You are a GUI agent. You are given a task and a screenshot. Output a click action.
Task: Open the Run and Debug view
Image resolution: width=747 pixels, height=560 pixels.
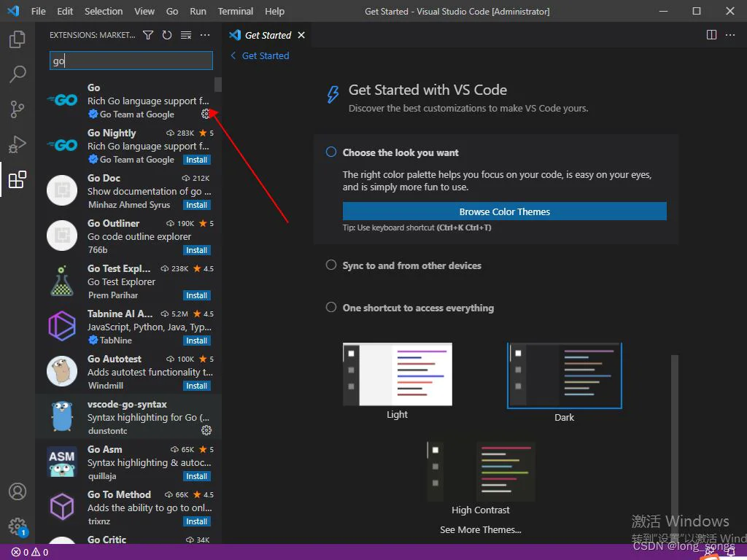point(18,144)
